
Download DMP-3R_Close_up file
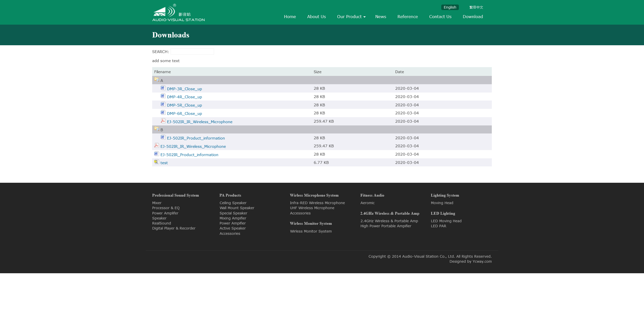click(184, 89)
